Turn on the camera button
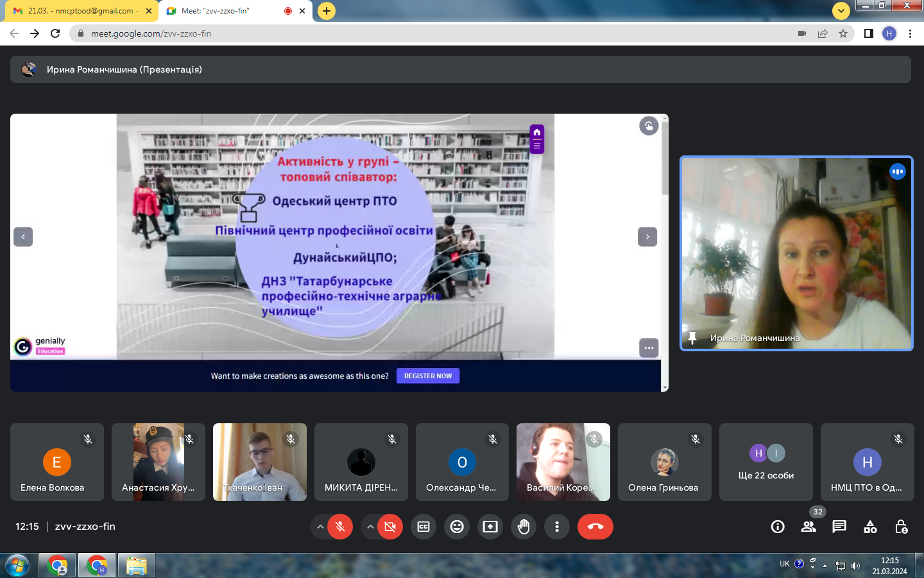This screenshot has height=578, width=924. [x=390, y=527]
